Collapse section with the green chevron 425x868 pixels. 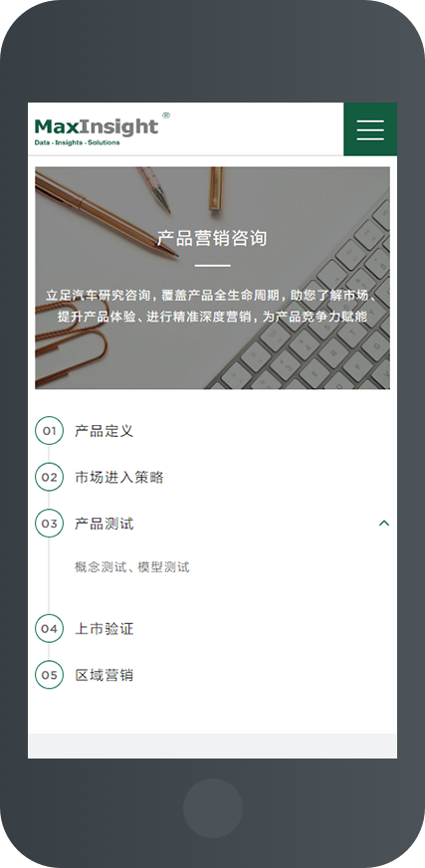(x=384, y=524)
